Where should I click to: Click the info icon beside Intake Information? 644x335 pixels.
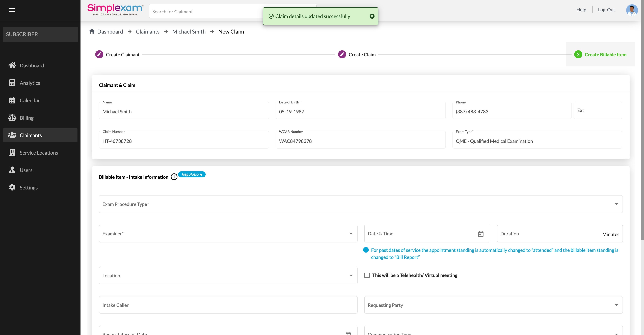174,177
